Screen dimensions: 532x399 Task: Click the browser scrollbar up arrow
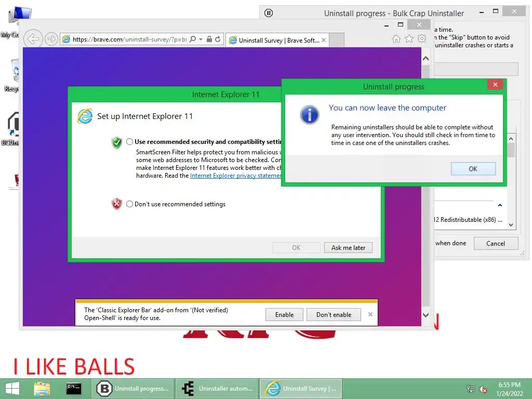pos(426,59)
